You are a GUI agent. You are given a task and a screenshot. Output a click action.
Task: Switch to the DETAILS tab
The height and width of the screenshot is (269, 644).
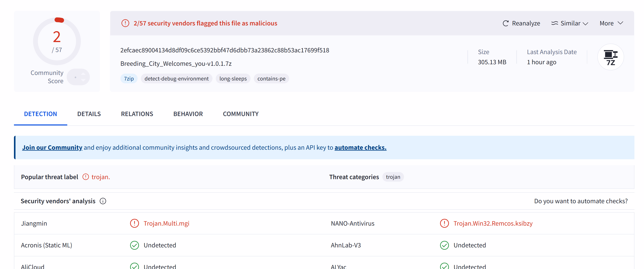pyautogui.click(x=89, y=114)
